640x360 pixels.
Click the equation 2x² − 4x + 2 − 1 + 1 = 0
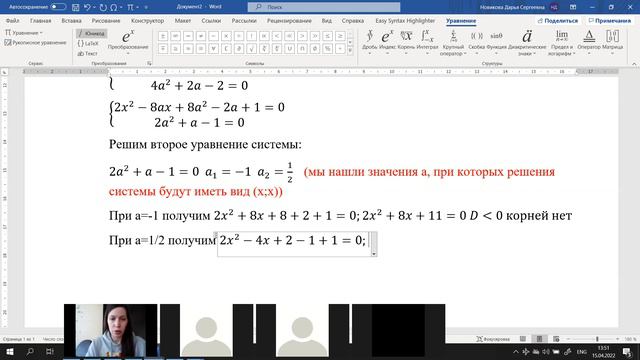[x=293, y=240]
